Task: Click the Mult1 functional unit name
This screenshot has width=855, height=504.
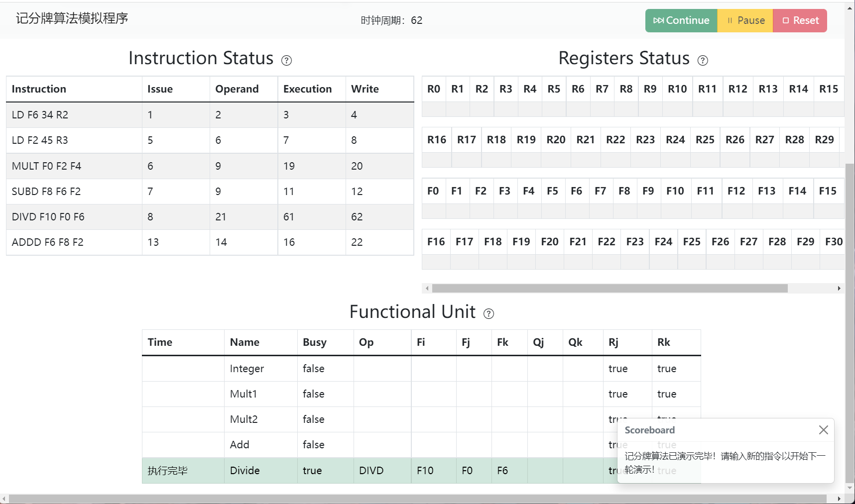Action: click(244, 394)
